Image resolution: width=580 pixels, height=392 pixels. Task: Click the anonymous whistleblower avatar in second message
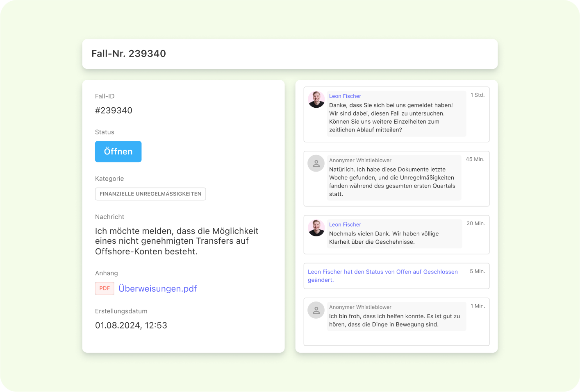tap(316, 163)
